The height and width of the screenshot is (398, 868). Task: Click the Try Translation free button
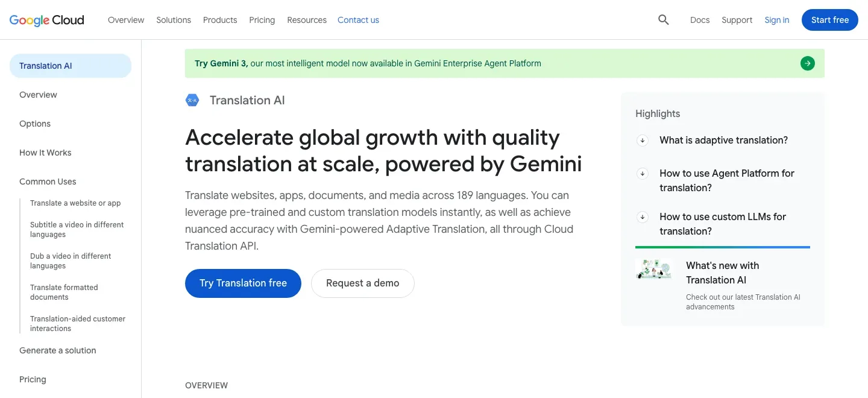[x=243, y=283]
